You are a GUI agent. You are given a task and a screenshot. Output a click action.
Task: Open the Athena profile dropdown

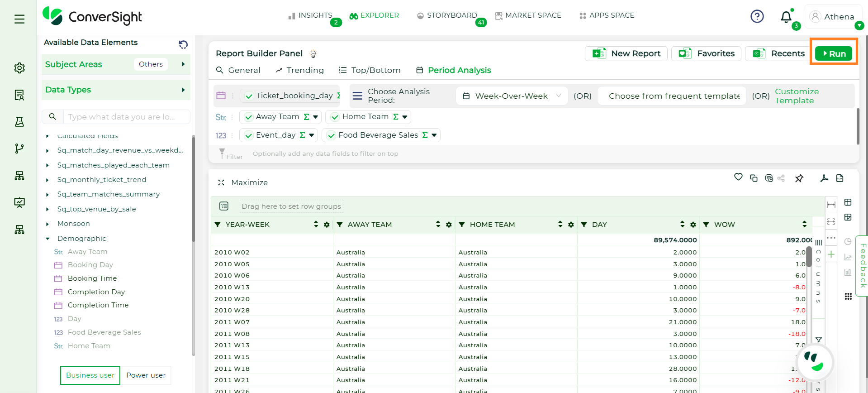(x=859, y=26)
